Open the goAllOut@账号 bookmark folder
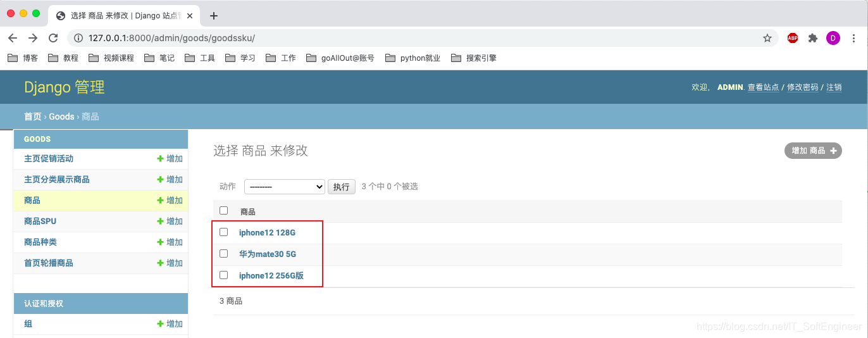 click(340, 58)
